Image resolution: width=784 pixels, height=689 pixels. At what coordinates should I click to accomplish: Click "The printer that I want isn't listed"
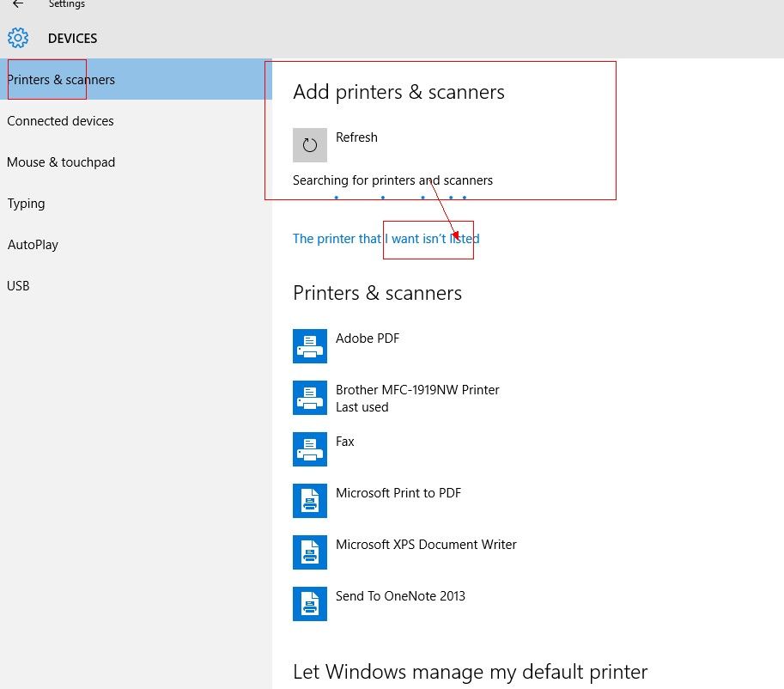386,239
